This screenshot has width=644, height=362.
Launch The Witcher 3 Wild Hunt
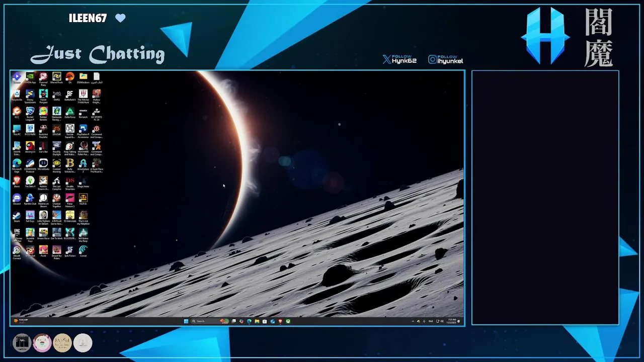coord(83,97)
